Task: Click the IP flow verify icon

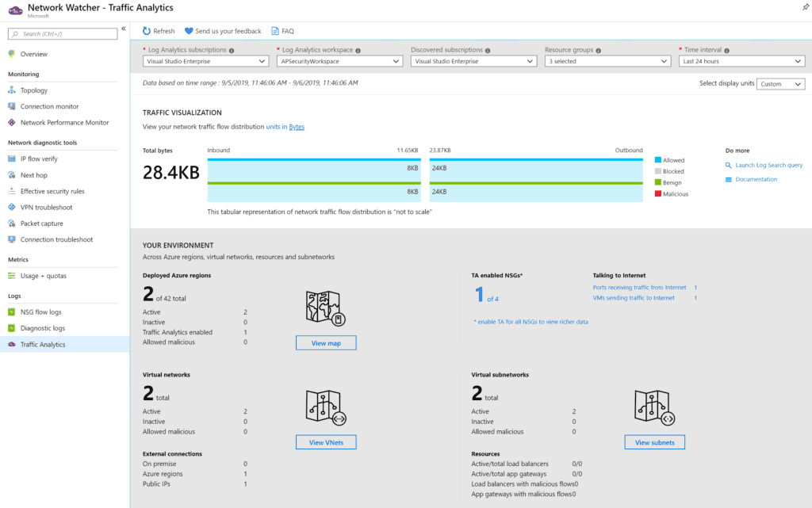Action: 12,159
